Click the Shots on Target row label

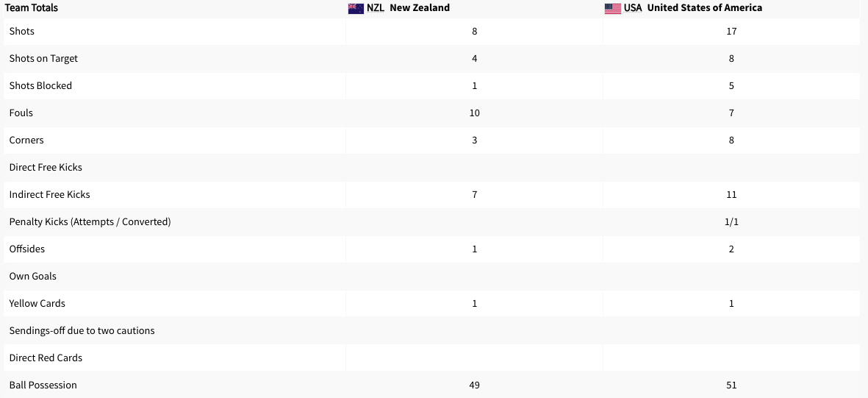[x=43, y=59]
